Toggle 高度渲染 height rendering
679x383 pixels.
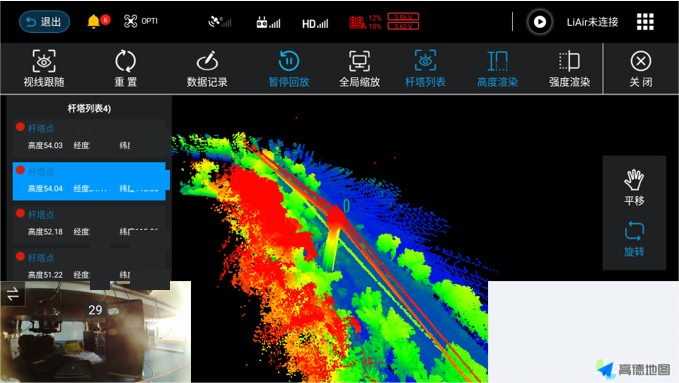click(x=498, y=68)
